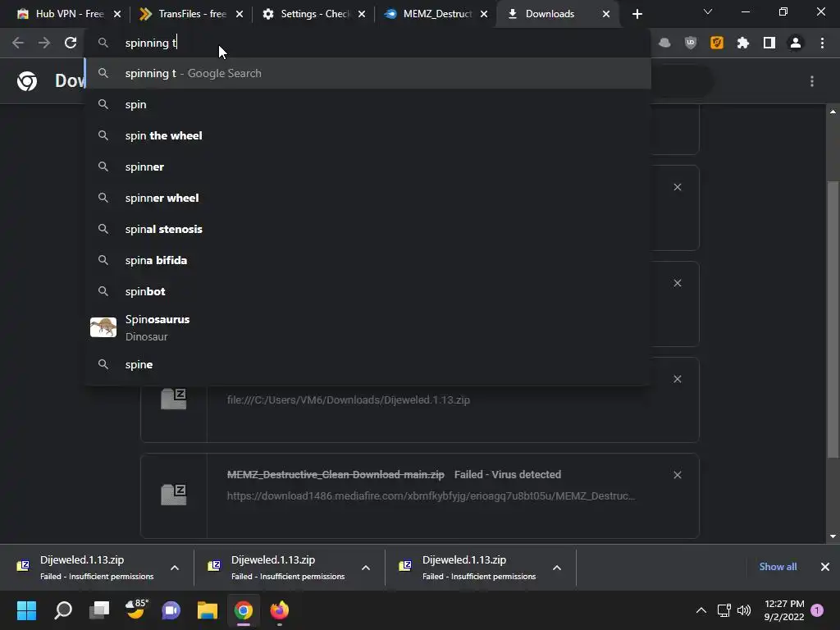
Task: Show hidden system tray icons
Action: coord(701,610)
